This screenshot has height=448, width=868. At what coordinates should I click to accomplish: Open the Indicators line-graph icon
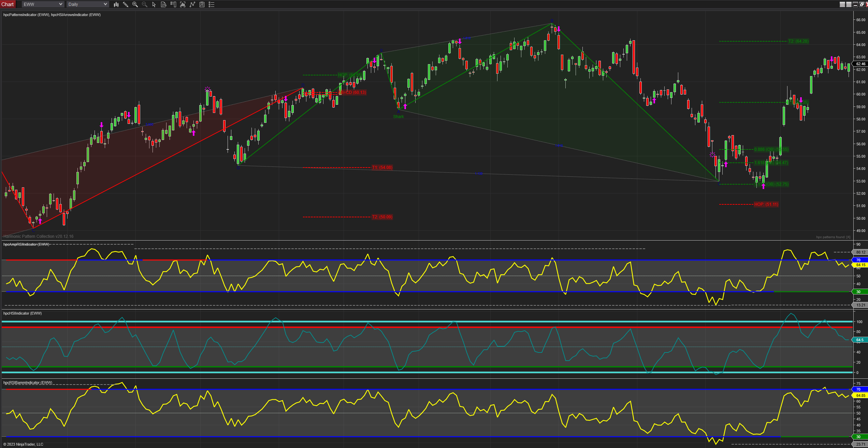pos(192,4)
